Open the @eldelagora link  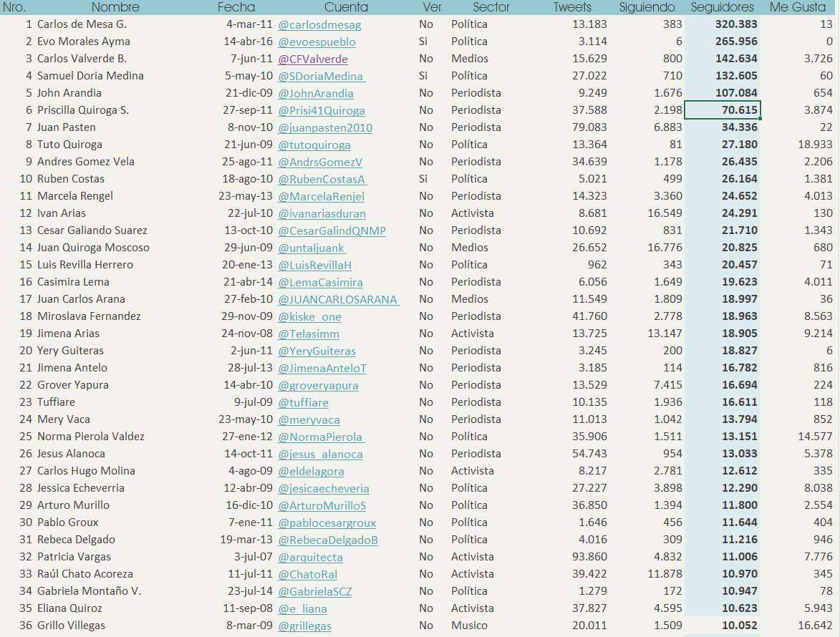click(312, 471)
